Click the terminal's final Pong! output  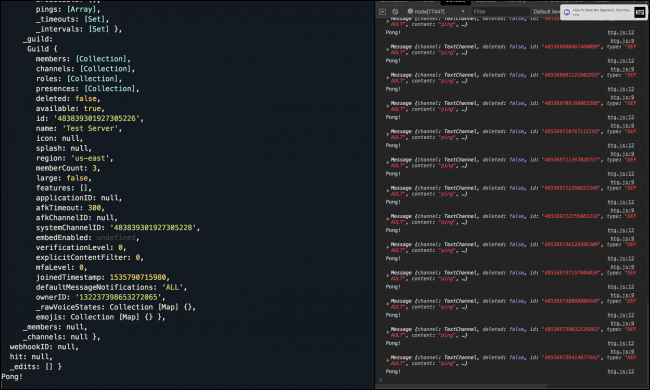pyautogui.click(x=12, y=377)
